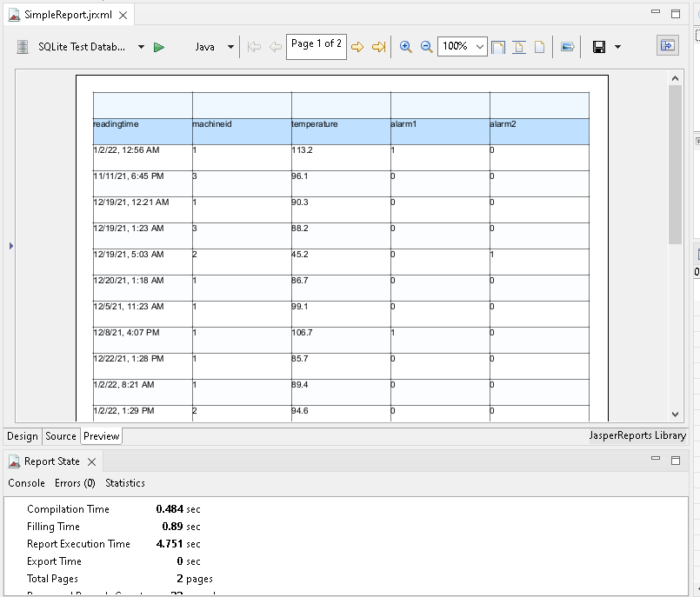Go to the next page arrow
Screen dimensions: 700x597
coord(357,47)
